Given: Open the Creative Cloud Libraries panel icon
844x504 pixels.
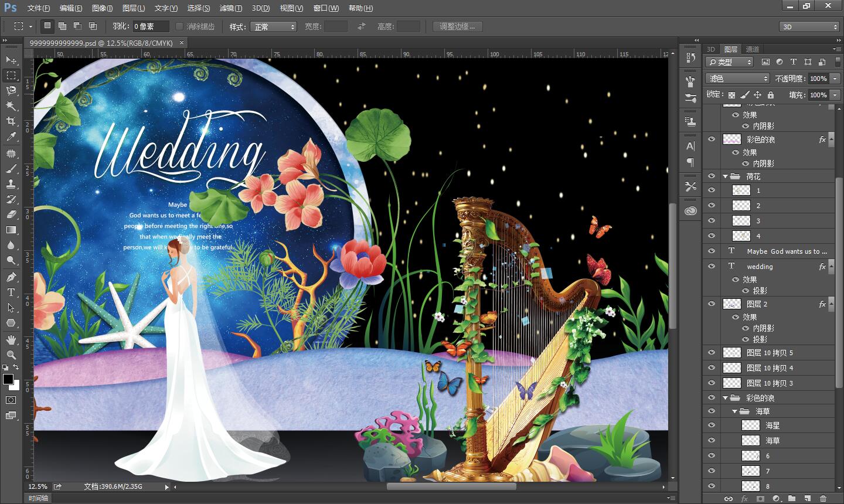Looking at the screenshot, I should coord(690,211).
